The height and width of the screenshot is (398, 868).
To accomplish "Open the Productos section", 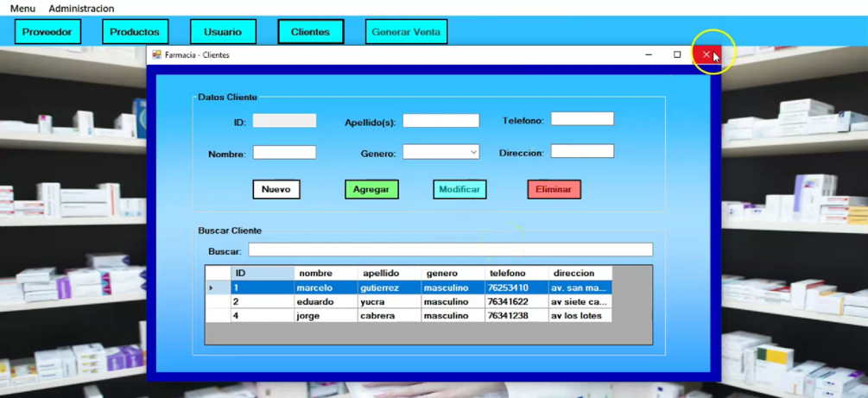I will (135, 32).
